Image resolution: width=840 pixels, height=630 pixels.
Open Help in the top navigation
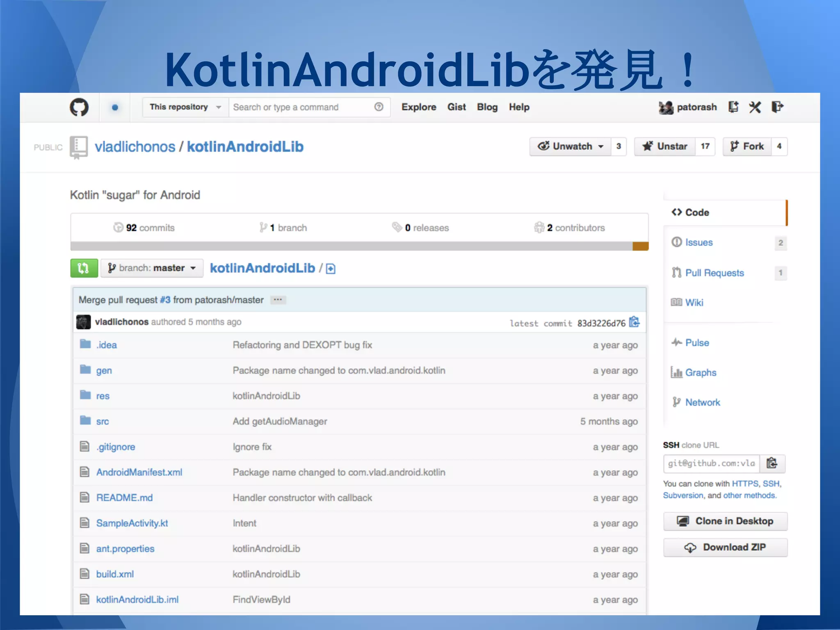tap(519, 107)
